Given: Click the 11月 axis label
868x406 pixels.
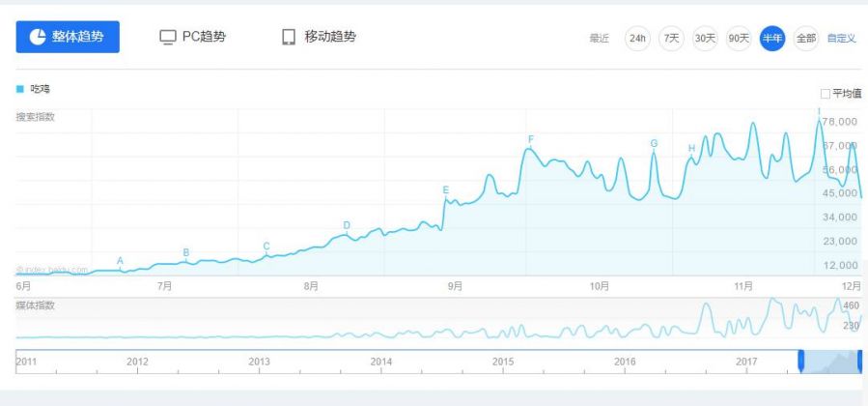Looking at the screenshot, I should pyautogui.click(x=743, y=286).
